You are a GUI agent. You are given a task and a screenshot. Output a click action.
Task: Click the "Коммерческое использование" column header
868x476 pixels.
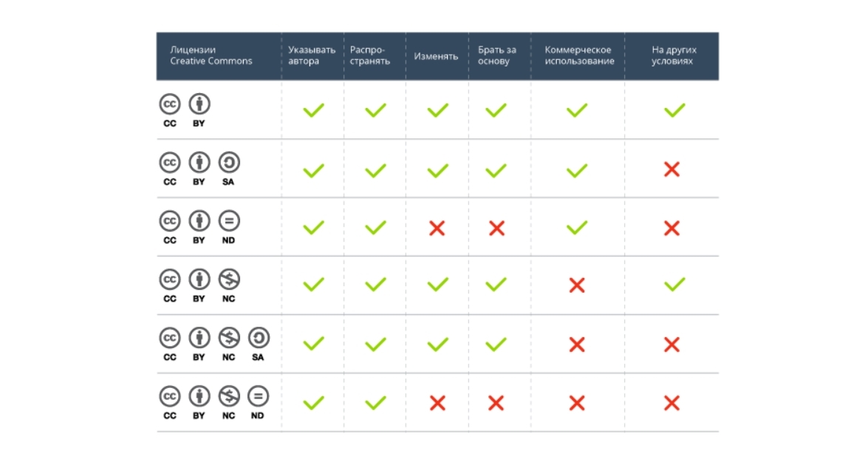579,55
